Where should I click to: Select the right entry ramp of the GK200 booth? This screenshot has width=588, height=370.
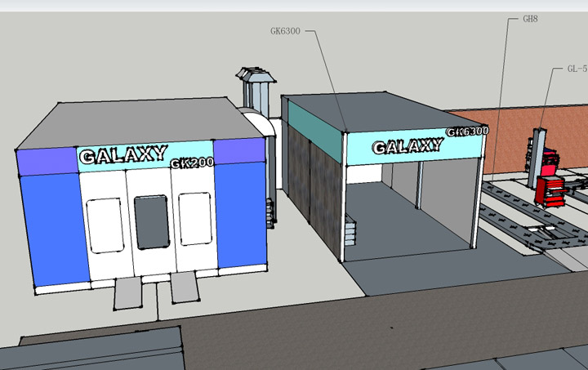coord(185,288)
